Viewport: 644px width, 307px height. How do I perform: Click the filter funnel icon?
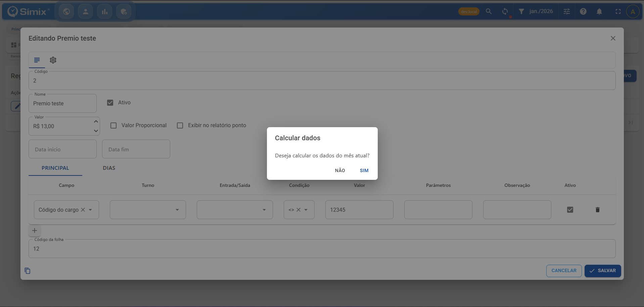[x=521, y=11]
